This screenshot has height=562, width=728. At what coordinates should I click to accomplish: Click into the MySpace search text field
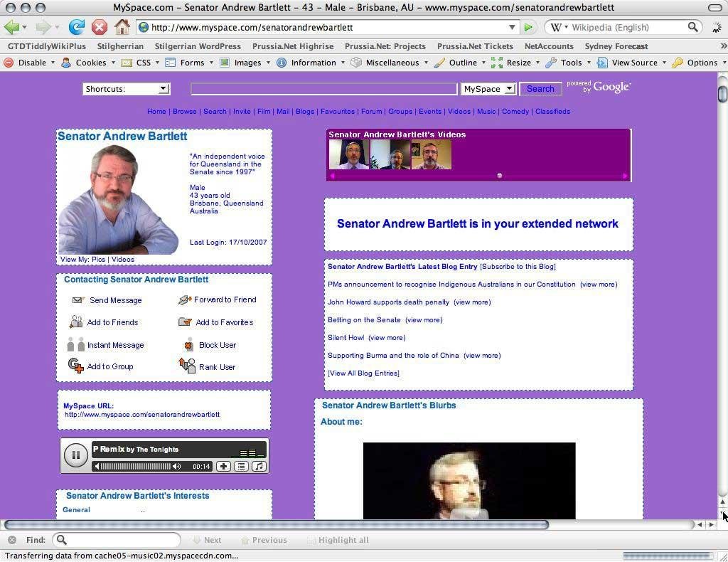coord(324,89)
